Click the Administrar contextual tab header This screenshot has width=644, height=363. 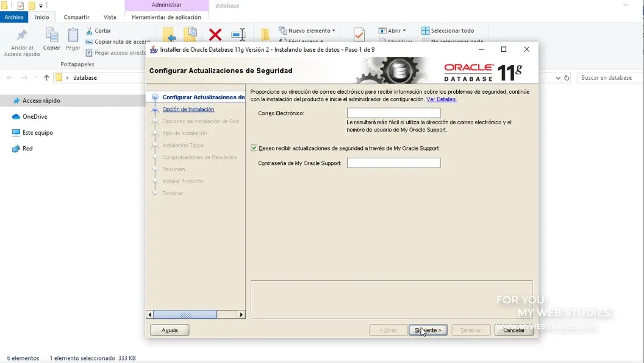tap(166, 5)
